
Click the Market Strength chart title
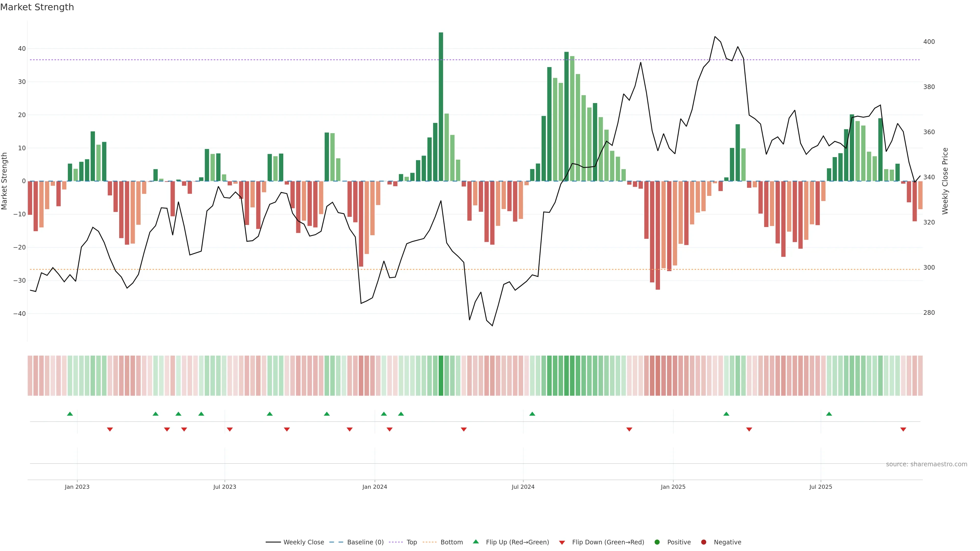point(37,7)
